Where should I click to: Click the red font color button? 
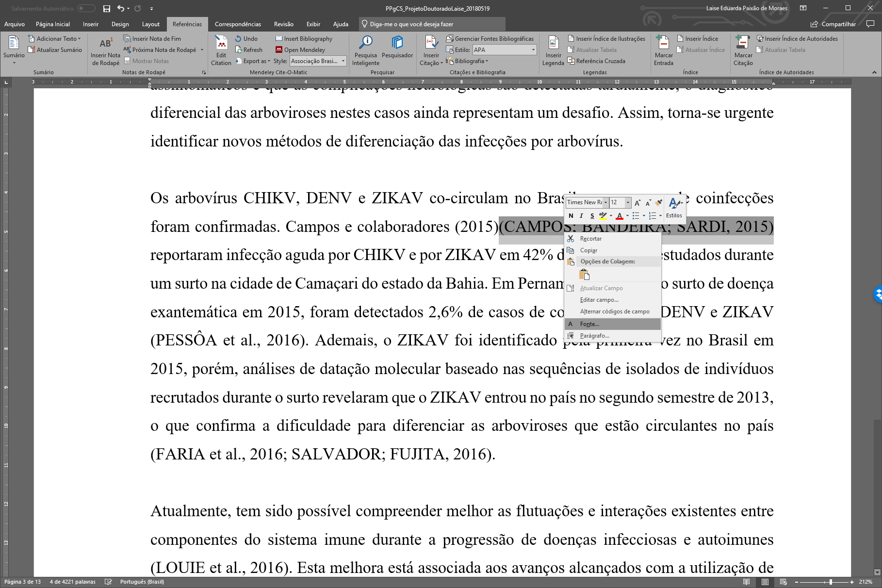point(620,216)
